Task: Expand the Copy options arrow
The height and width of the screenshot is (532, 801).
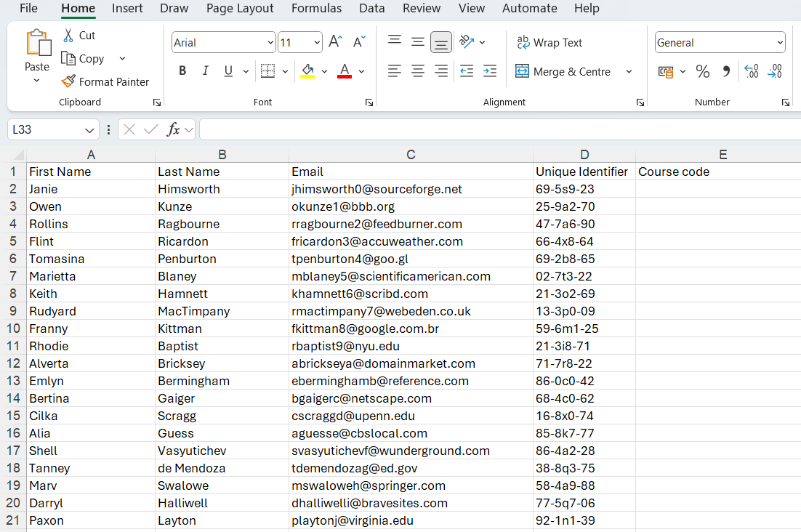Action: 122,59
